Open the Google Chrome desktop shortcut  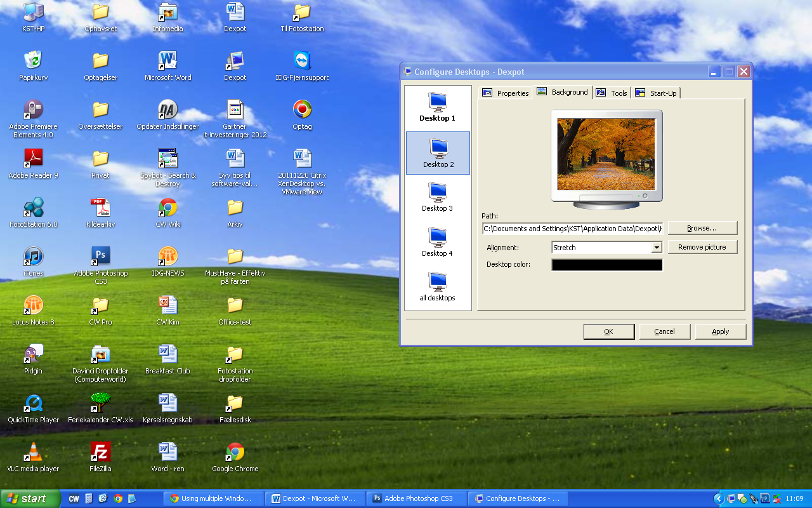(x=235, y=452)
